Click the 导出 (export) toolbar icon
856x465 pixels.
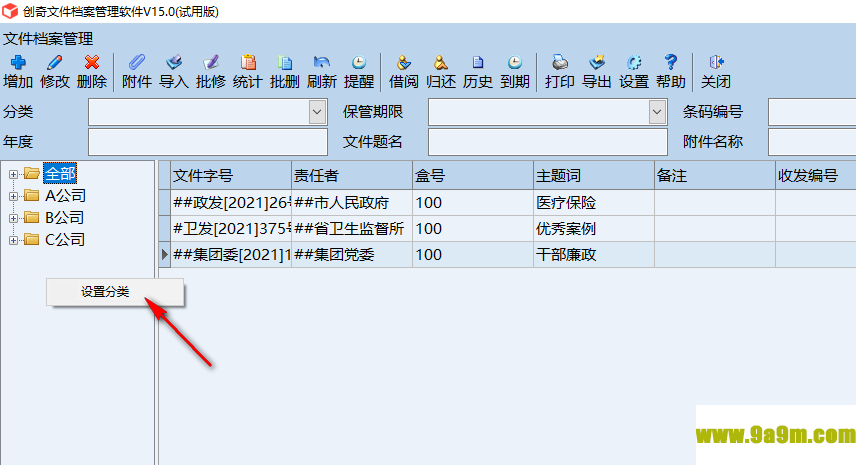click(597, 63)
